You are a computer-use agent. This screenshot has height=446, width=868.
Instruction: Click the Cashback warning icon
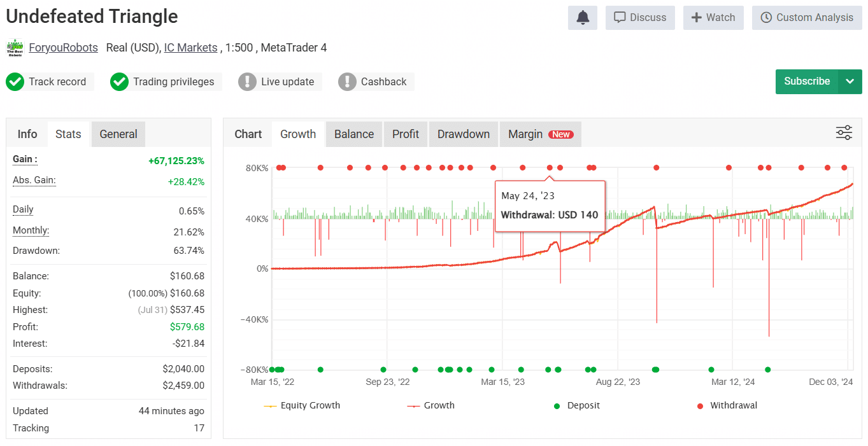347,81
